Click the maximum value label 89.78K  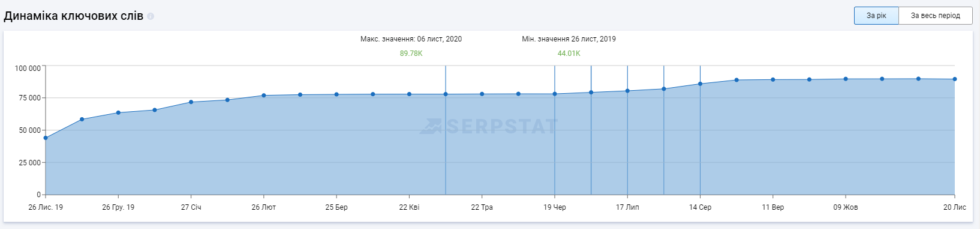tap(411, 53)
